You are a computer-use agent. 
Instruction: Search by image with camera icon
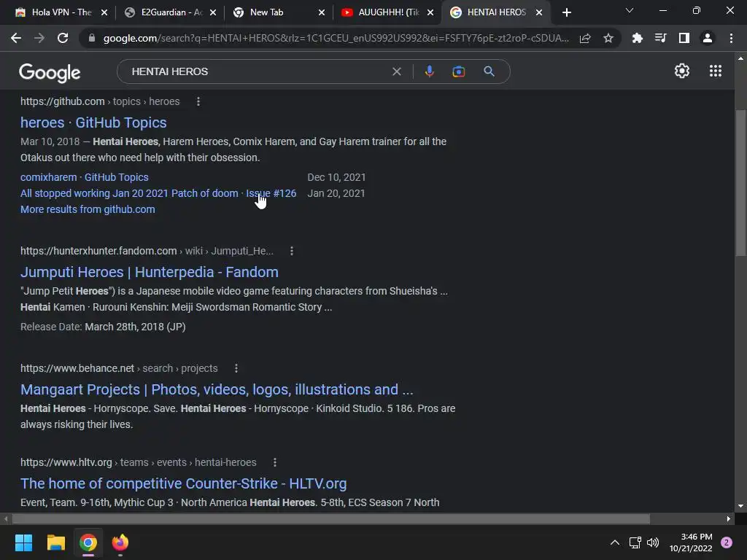tap(458, 71)
